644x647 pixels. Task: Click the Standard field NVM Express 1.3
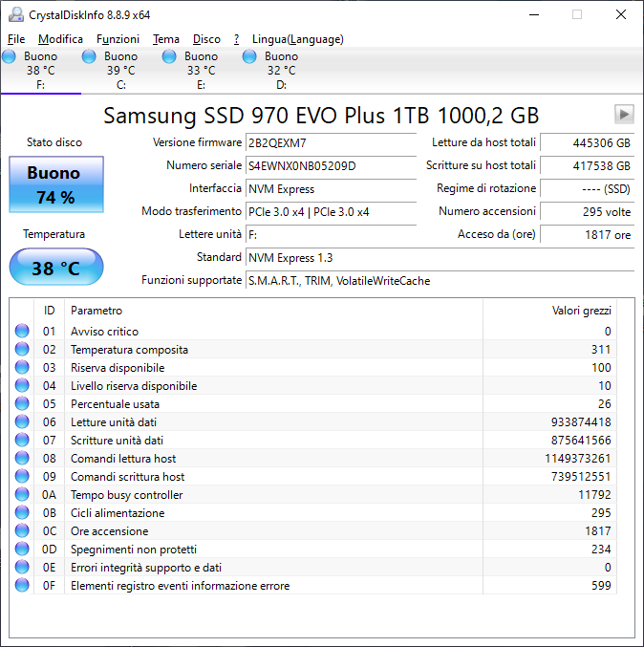click(440, 258)
